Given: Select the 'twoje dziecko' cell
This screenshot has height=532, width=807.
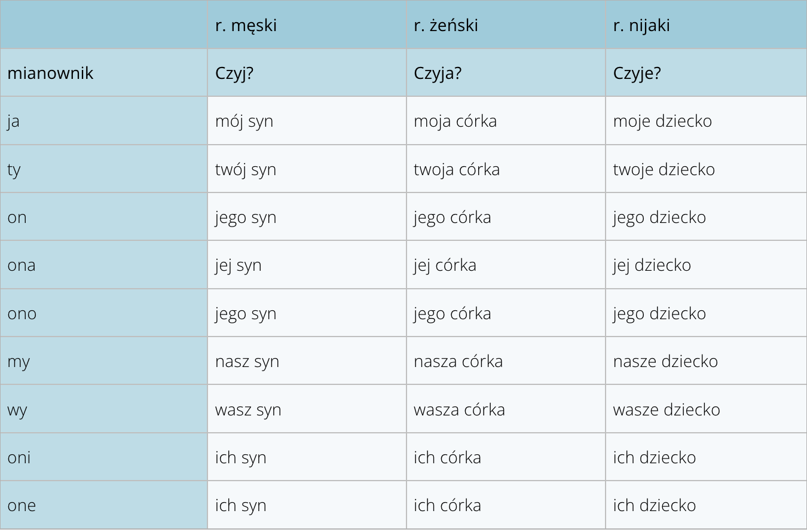Looking at the screenshot, I should click(x=706, y=169).
